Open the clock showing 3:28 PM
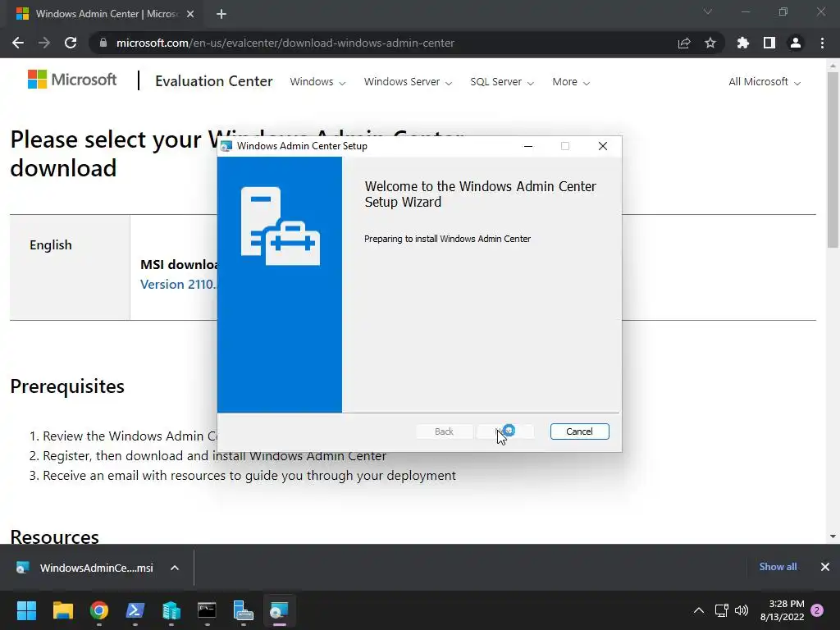The height and width of the screenshot is (630, 840). pyautogui.click(x=782, y=610)
